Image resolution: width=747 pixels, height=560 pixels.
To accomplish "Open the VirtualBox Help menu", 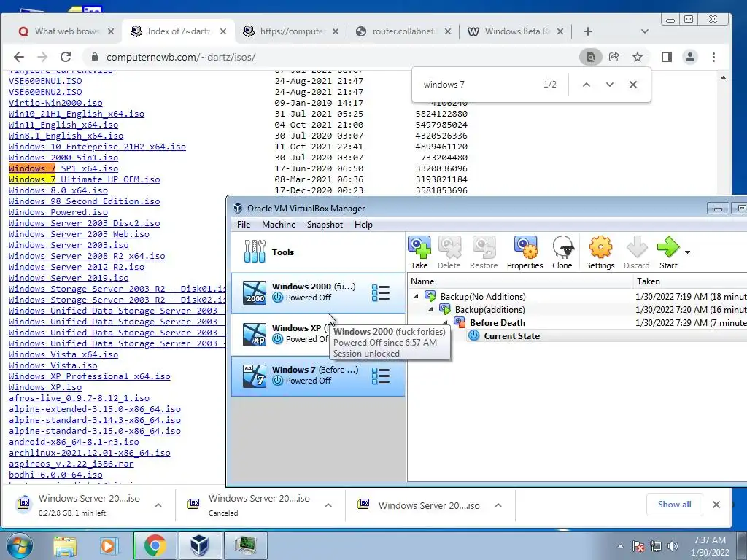I will tap(363, 225).
